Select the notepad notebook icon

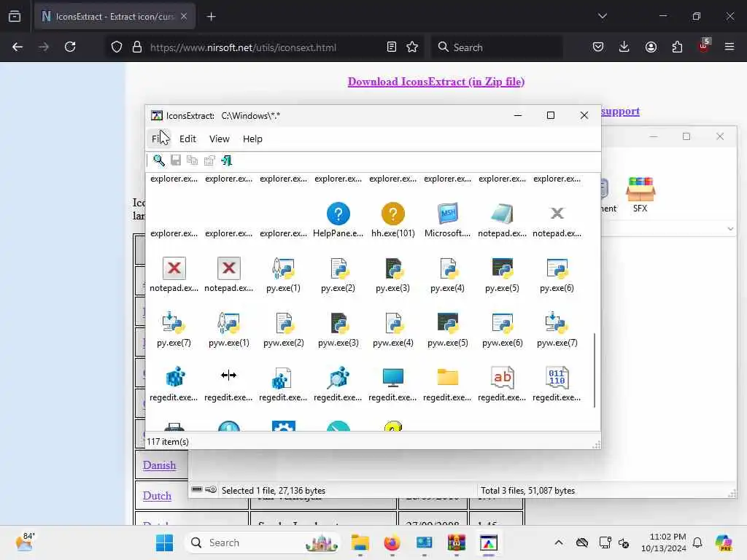[502, 214]
